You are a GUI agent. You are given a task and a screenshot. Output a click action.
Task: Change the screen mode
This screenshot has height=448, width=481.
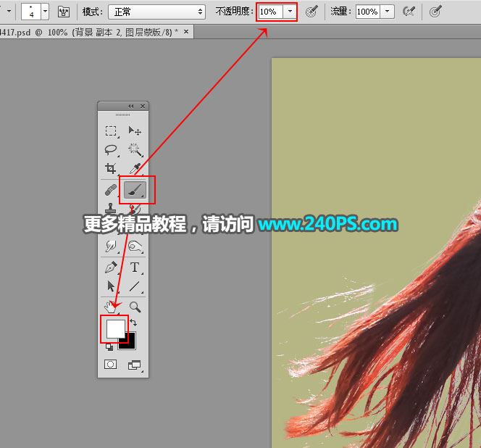[x=134, y=365]
